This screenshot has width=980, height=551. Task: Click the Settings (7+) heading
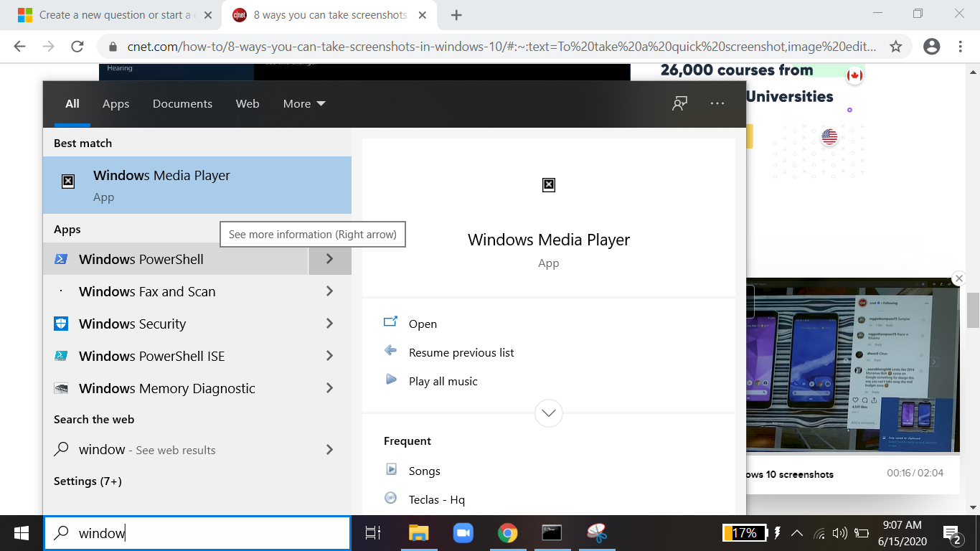(88, 481)
